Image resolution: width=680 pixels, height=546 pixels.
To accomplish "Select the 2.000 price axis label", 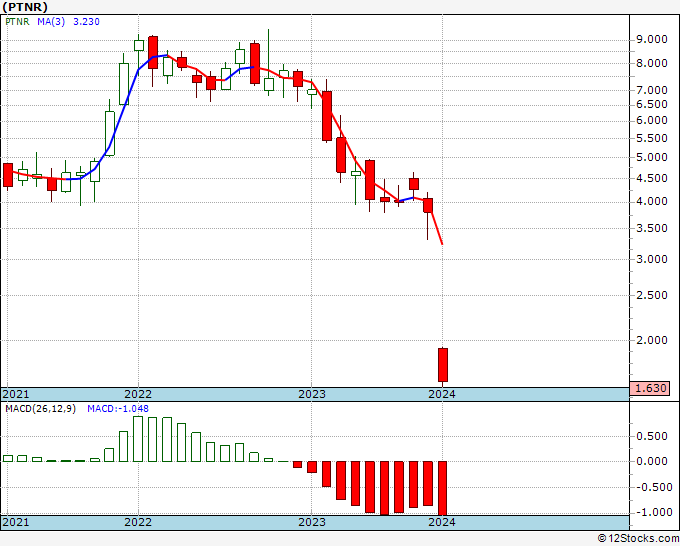I will (x=651, y=340).
